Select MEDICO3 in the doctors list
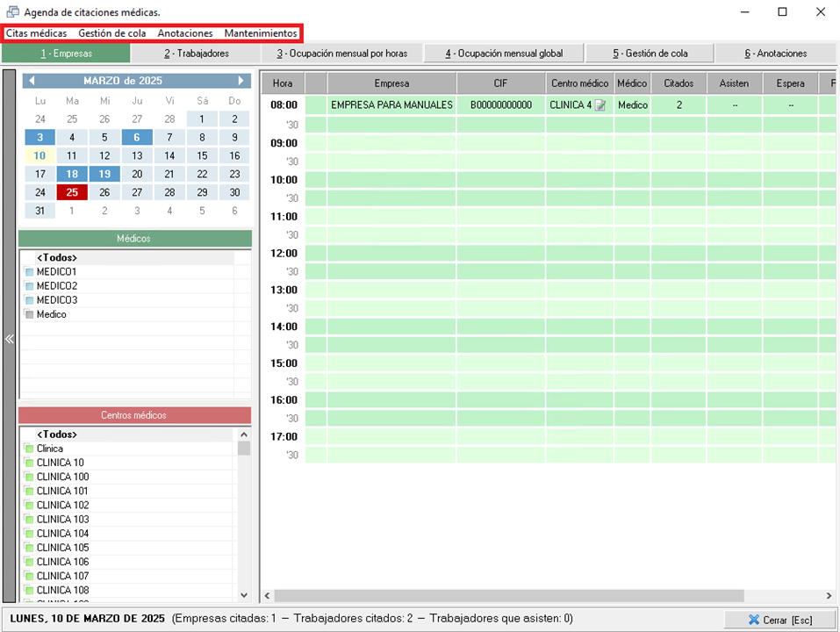The height and width of the screenshot is (632, 840). pos(57,300)
